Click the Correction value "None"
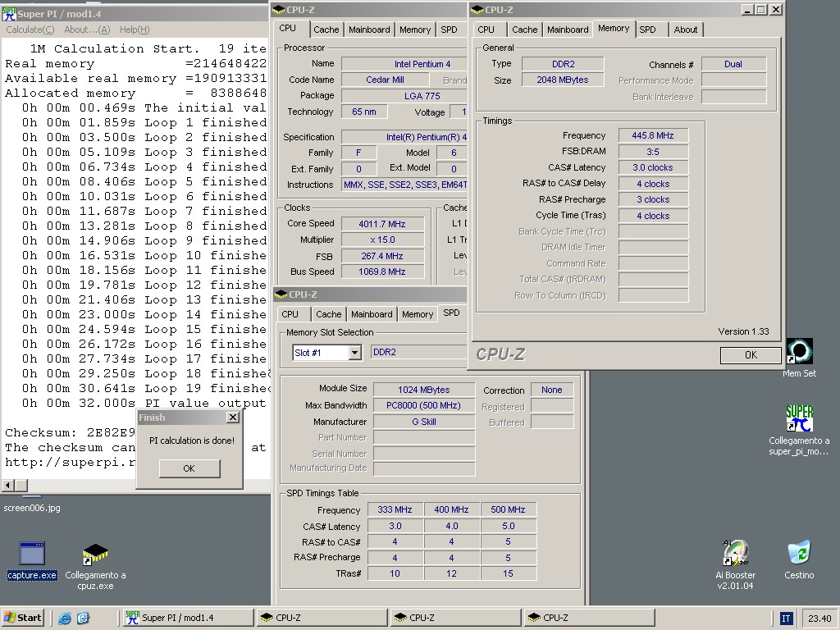This screenshot has height=630, width=840. tap(552, 390)
